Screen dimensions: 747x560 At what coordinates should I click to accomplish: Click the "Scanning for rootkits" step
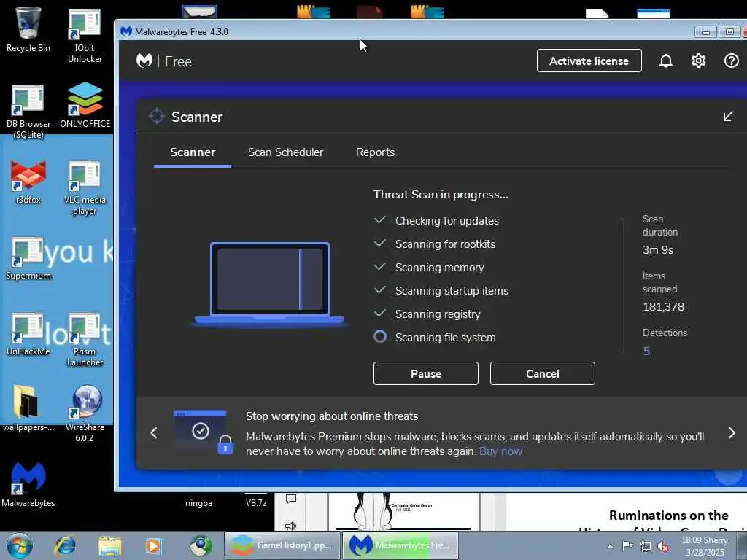click(445, 244)
